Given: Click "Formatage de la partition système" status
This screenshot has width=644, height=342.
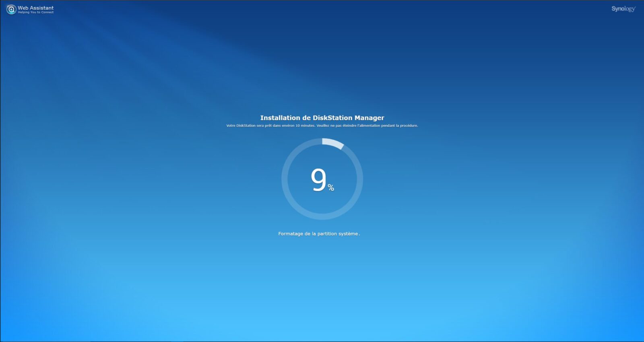Looking at the screenshot, I should coord(318,234).
